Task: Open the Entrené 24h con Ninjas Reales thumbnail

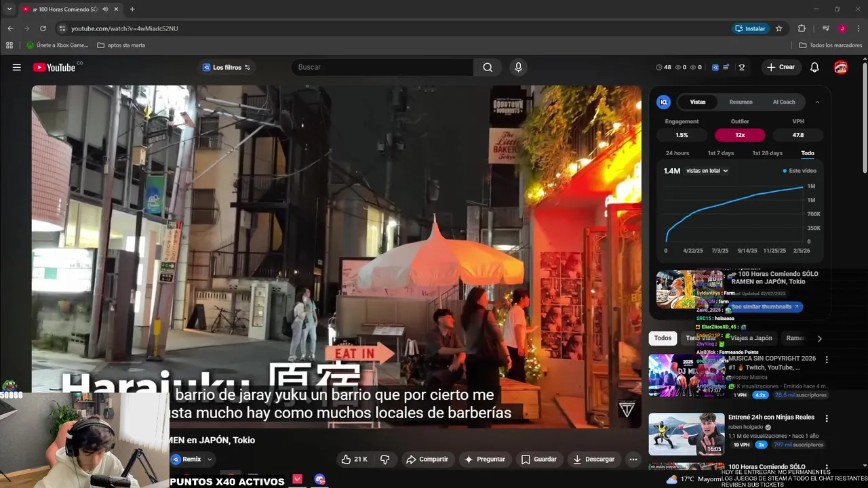Action: [686, 434]
